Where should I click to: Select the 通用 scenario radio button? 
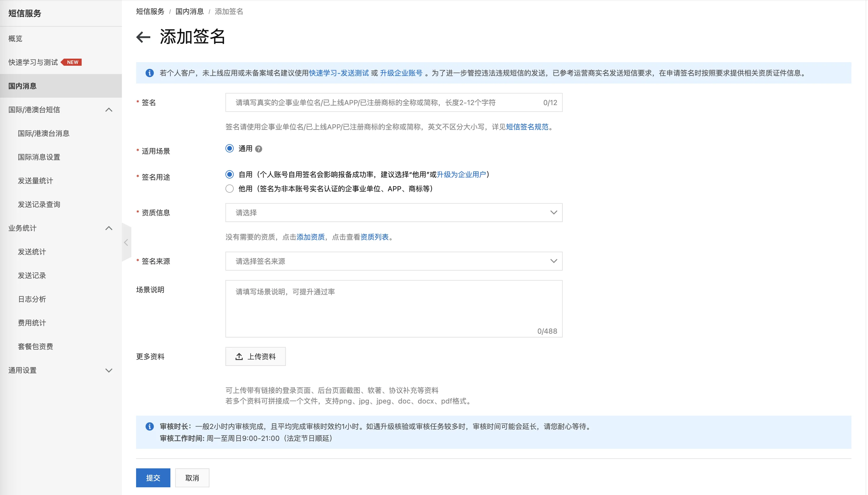[230, 149]
